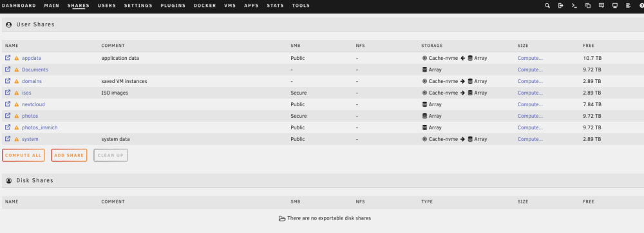Click the feedback speech bubble icon

pos(601,6)
